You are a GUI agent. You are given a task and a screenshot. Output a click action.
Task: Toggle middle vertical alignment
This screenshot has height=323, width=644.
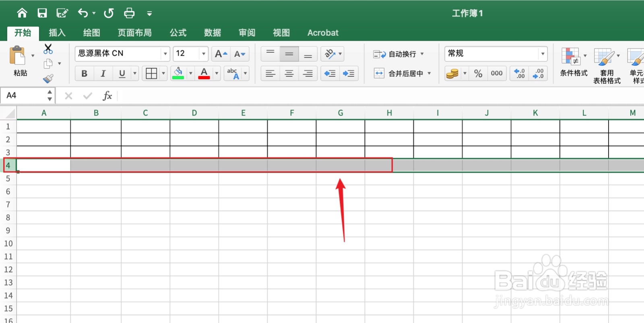point(289,54)
